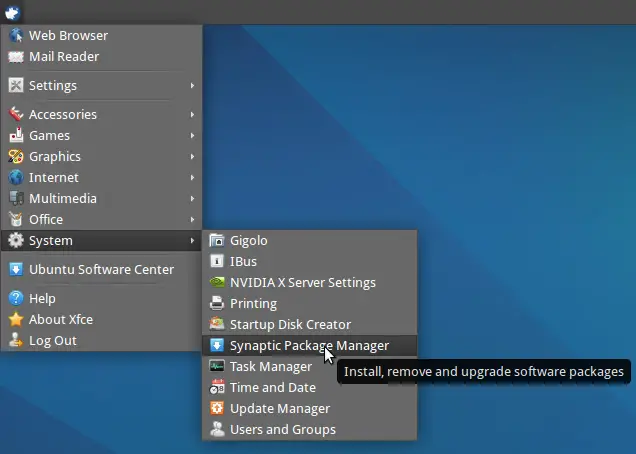Click empty desktop to dismiss menu
This screenshot has height=454, width=636.
tap(487, 162)
